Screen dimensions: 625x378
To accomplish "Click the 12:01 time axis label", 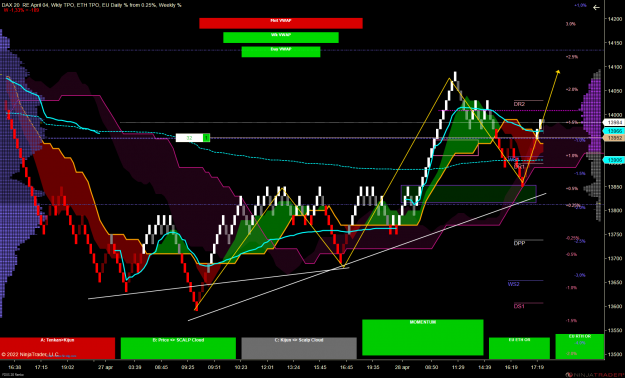I will [x=267, y=367].
